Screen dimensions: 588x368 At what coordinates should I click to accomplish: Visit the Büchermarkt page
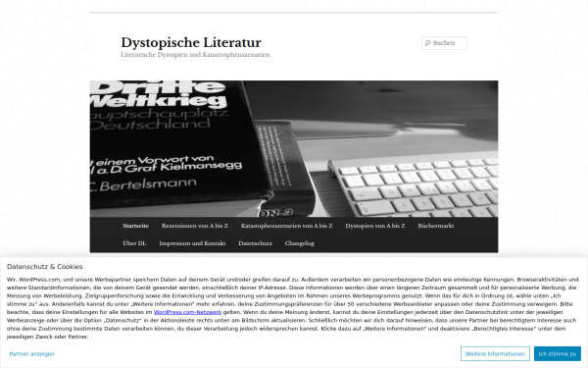[x=436, y=226]
